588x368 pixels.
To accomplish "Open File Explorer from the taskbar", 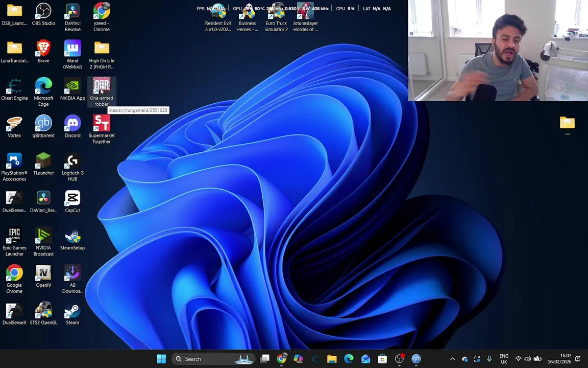I will [x=332, y=359].
